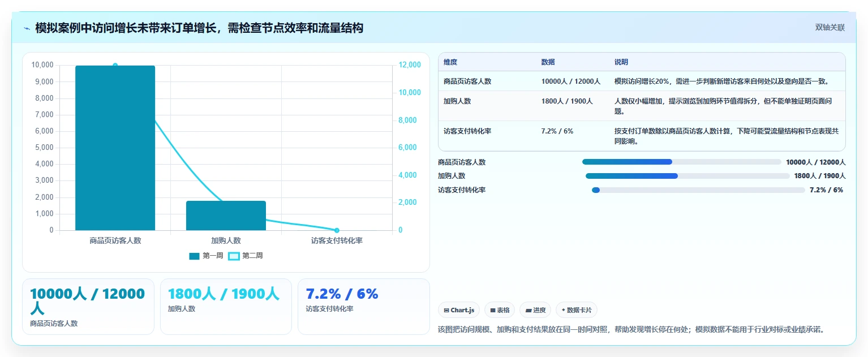Screen dimensions: 868x357
Task: Select the description starting 按支付订单数除以
Action: [x=727, y=136]
